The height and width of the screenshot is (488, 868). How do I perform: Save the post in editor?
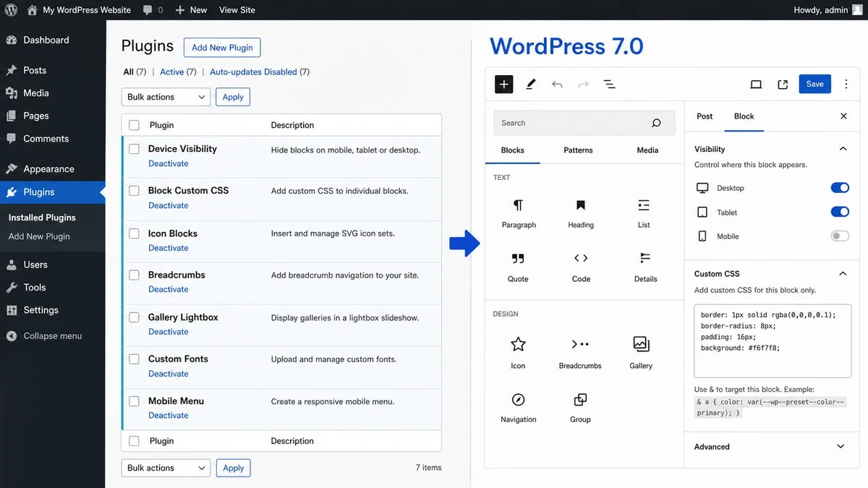pyautogui.click(x=814, y=84)
